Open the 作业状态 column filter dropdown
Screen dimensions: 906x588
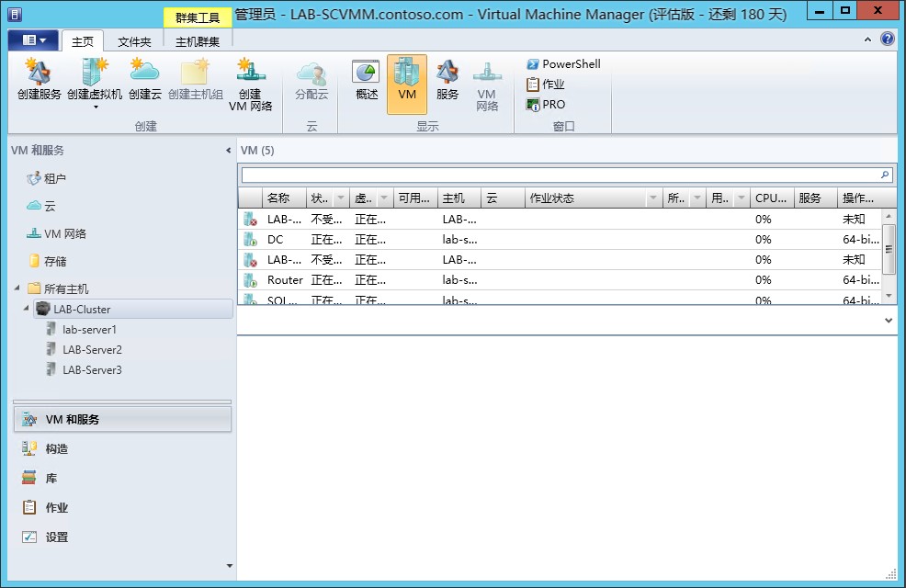point(653,198)
